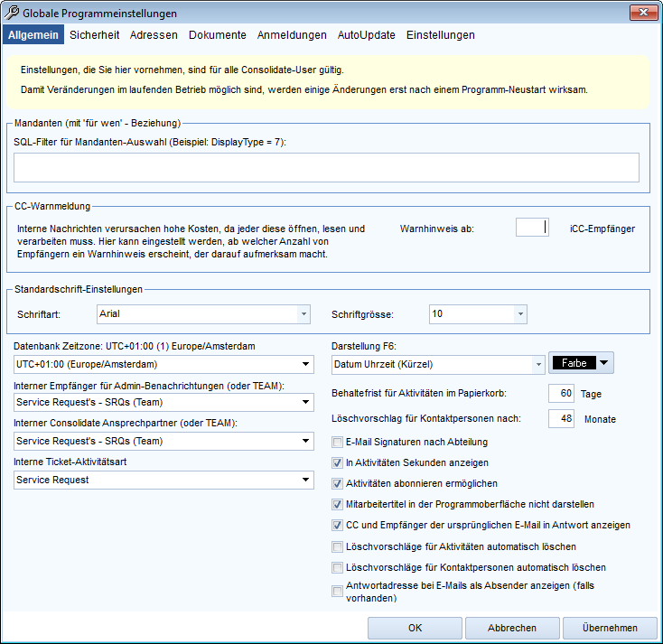Open the Schriftgrösse dropdown
Screen dimensions: 663x644
519,314
